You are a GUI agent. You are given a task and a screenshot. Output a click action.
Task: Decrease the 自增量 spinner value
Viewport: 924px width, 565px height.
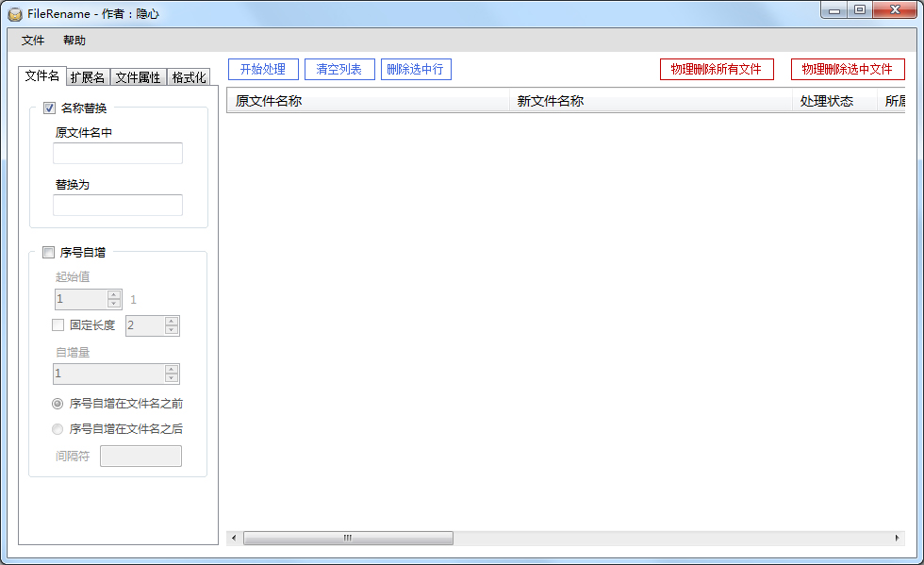(172, 378)
